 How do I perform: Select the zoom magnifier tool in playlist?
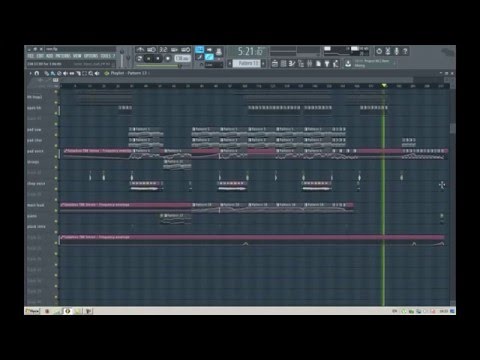point(91,73)
